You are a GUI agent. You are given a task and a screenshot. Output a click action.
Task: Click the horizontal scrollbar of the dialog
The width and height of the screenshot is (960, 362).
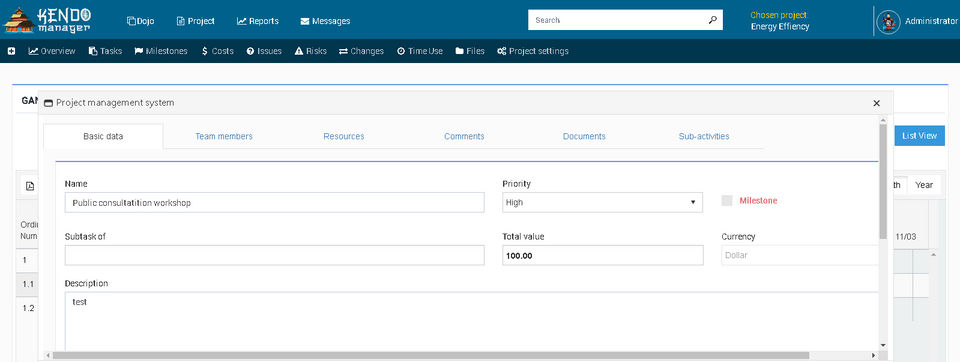point(431,355)
